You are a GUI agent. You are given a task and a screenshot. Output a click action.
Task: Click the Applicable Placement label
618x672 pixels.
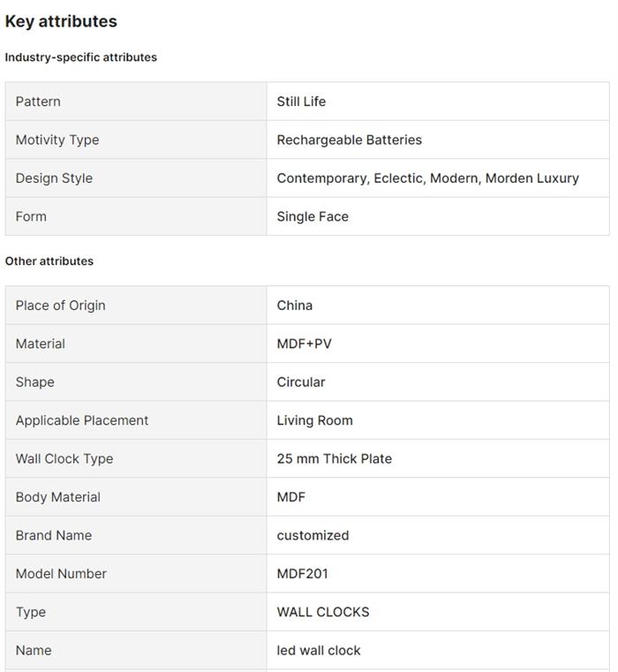click(x=82, y=420)
